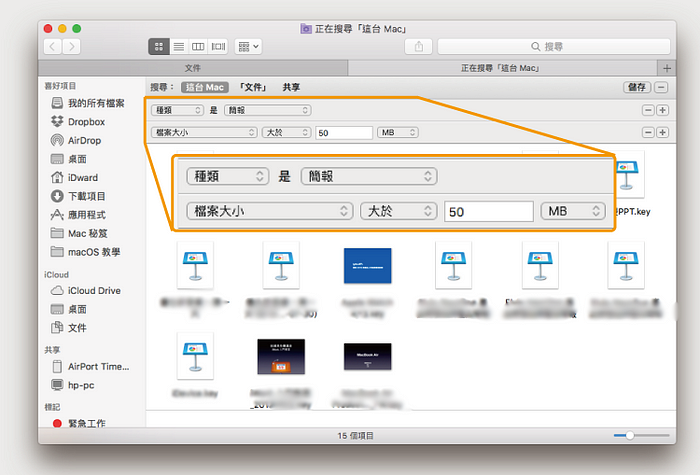Add a new Finder tab with plus
Image resolution: width=700 pixels, height=475 pixels.
pyautogui.click(x=667, y=68)
